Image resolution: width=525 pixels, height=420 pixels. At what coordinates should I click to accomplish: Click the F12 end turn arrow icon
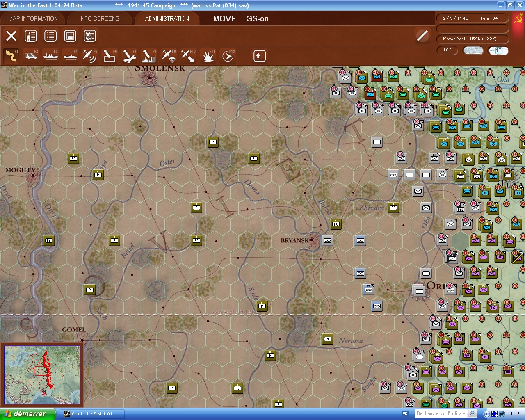pos(228,56)
